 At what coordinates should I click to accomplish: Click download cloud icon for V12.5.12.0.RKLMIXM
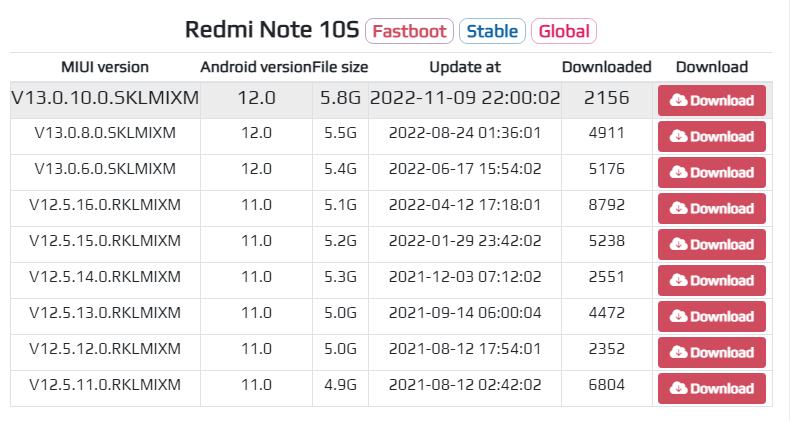tap(678, 352)
